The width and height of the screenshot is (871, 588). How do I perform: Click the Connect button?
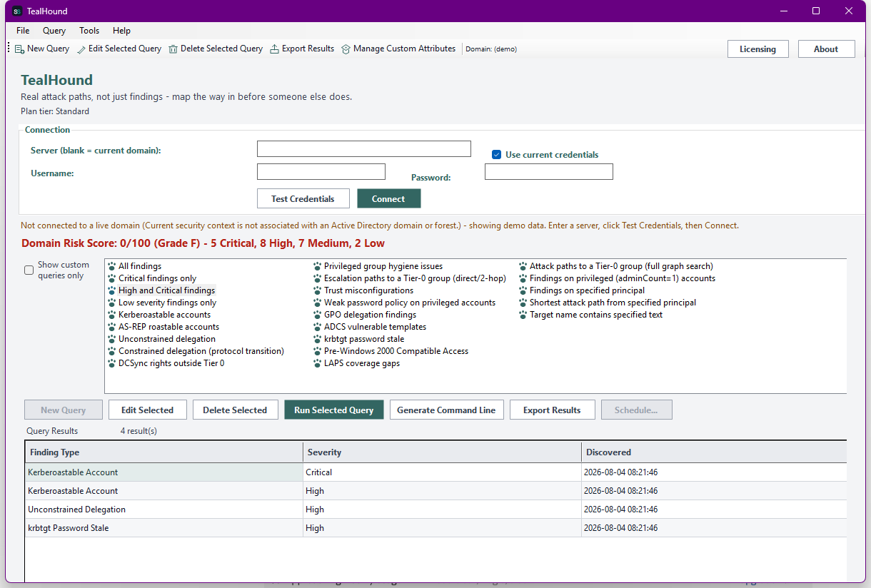388,198
